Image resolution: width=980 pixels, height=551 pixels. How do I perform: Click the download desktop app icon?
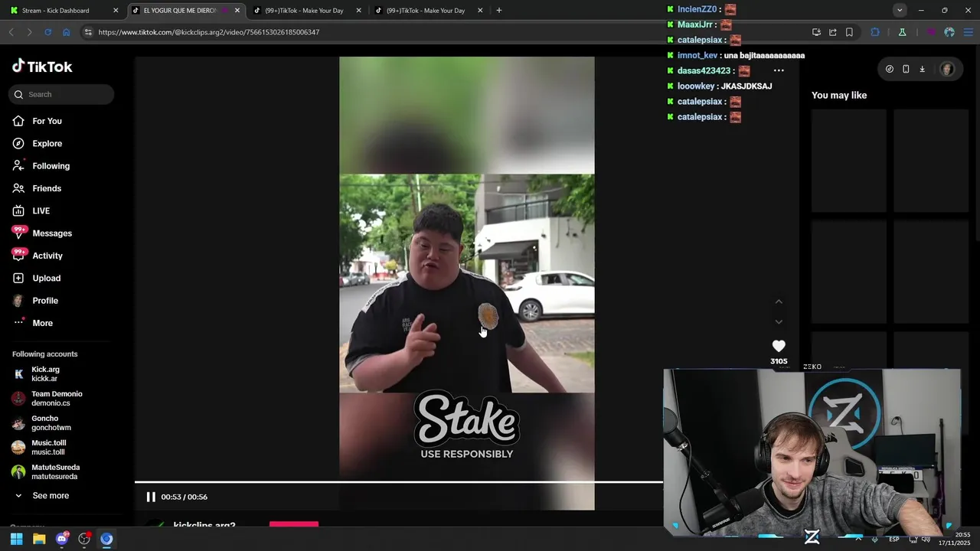pyautogui.click(x=922, y=69)
